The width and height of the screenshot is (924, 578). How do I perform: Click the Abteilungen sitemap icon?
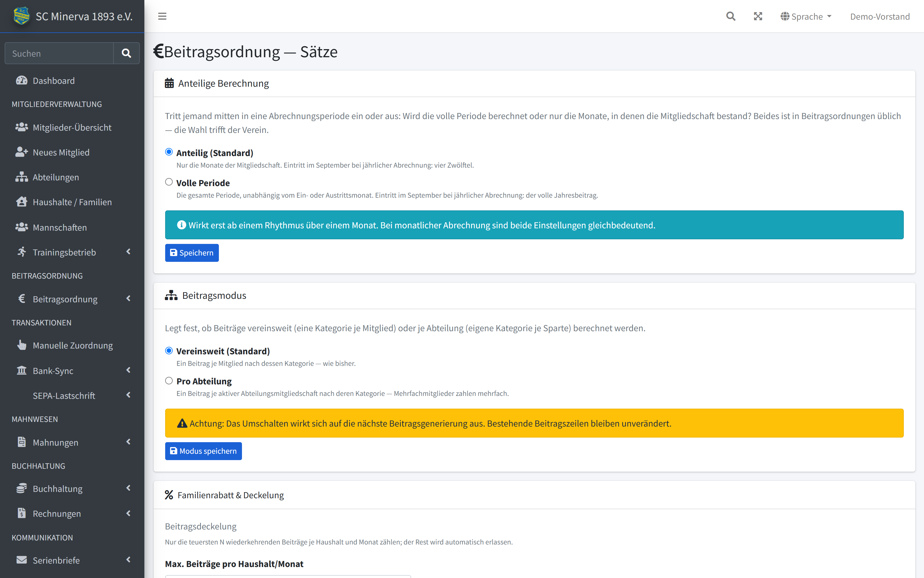[x=21, y=177]
